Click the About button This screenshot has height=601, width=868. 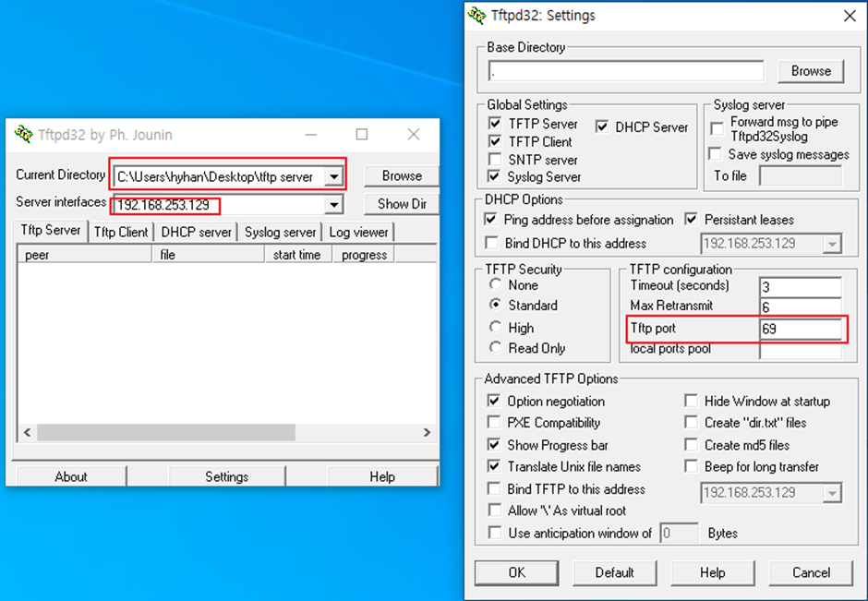pos(71,476)
